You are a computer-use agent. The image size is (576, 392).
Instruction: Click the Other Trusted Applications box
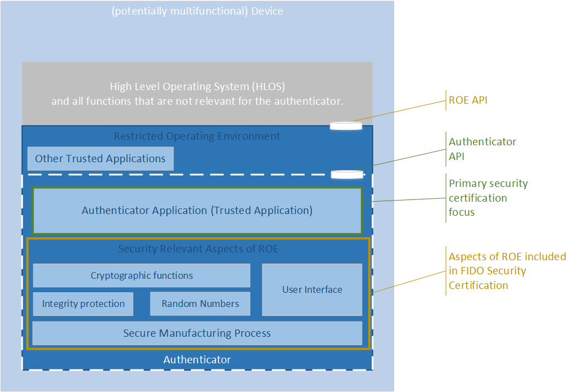[x=100, y=158]
